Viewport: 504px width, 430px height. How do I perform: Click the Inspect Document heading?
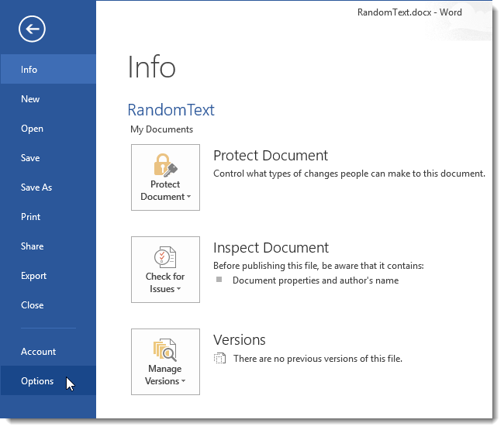[271, 248]
